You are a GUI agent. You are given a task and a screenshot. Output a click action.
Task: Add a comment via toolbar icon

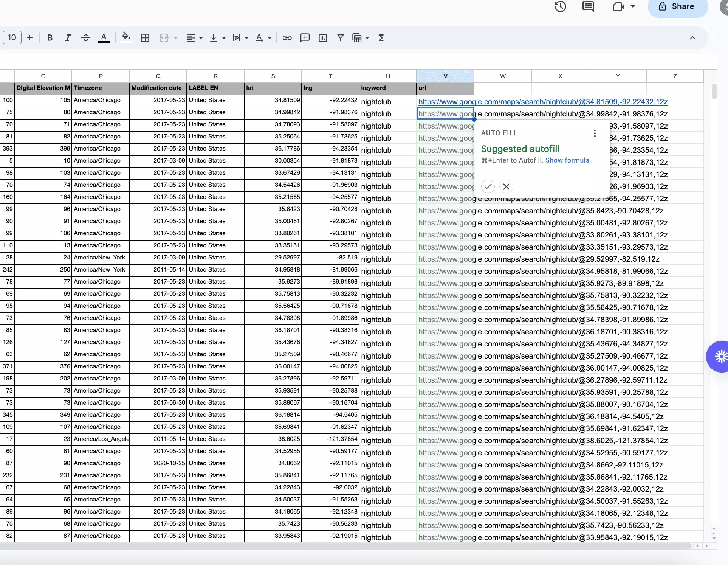pyautogui.click(x=305, y=38)
